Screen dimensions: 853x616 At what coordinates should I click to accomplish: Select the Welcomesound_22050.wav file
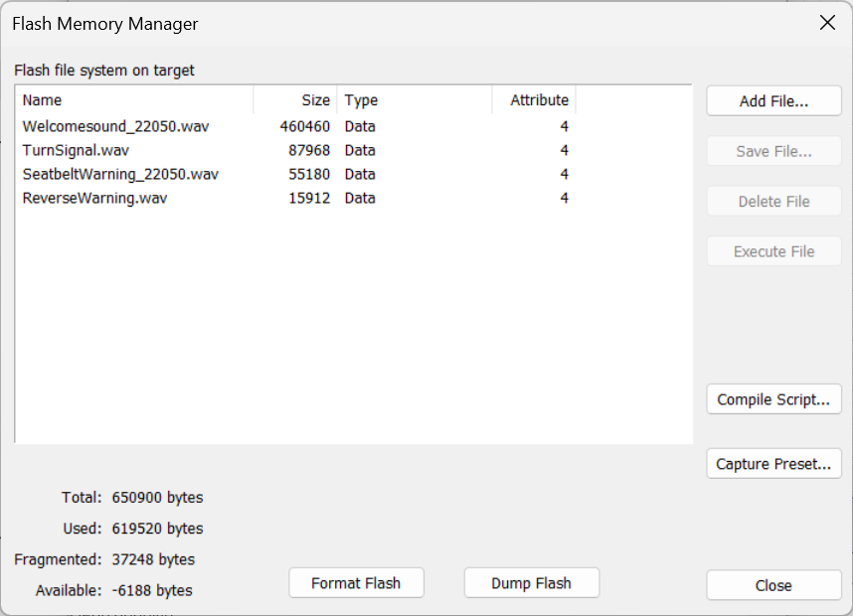(x=115, y=126)
